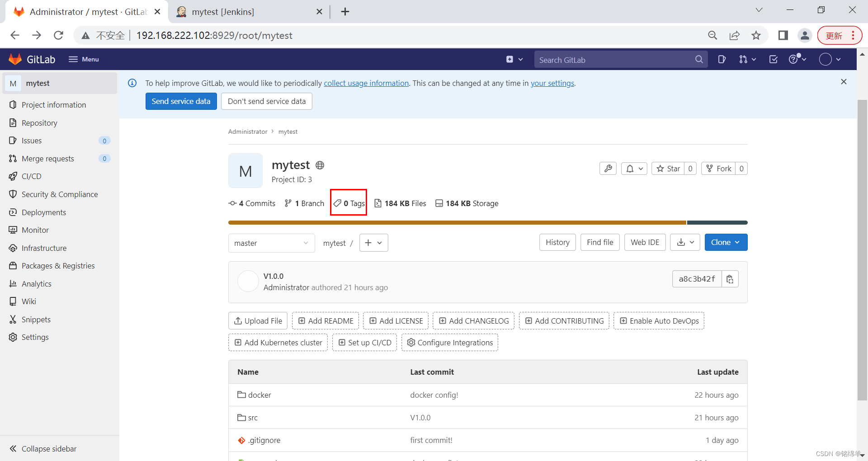The image size is (868, 461).
Task: Click Configure Integrations
Action: click(x=450, y=343)
